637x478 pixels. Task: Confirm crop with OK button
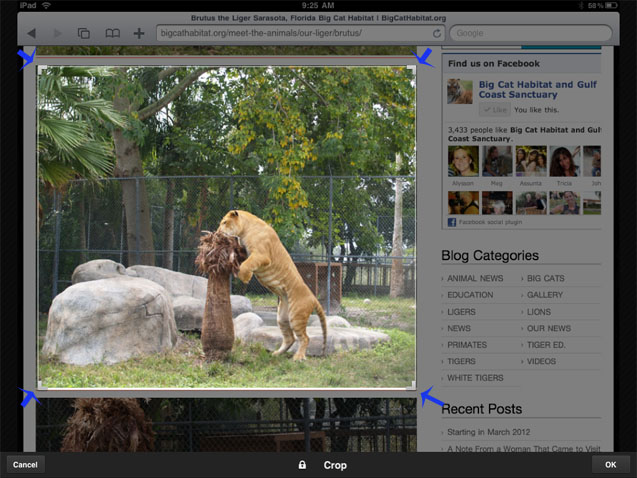611,465
